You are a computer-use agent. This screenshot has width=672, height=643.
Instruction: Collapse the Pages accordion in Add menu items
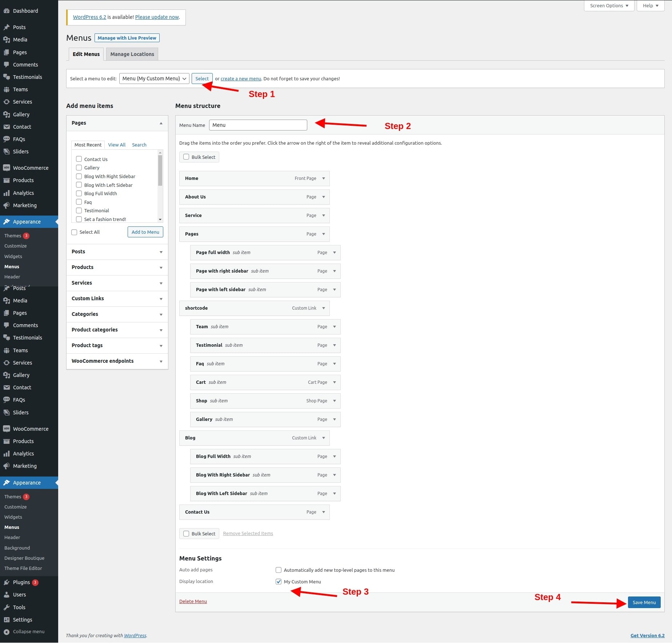tap(117, 123)
